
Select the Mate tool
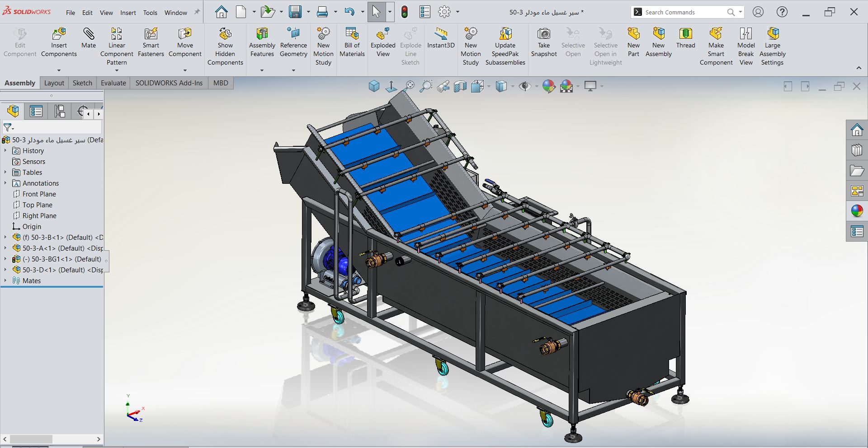[x=89, y=38]
